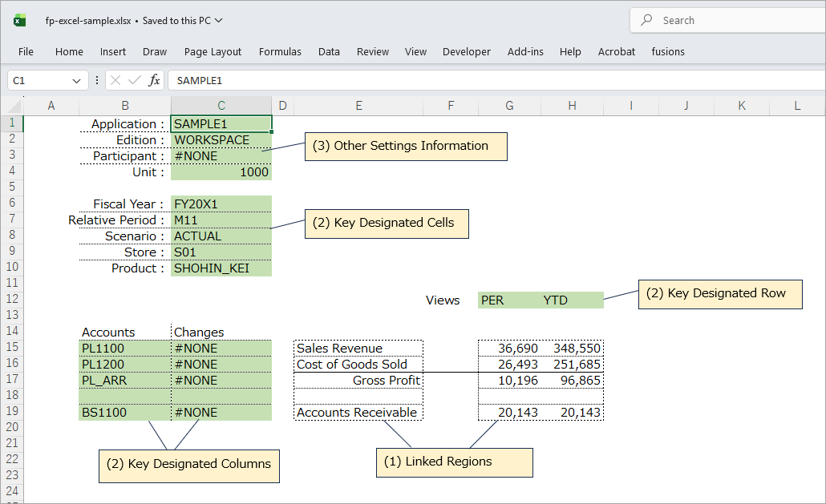Open Insert Function using the fx icon

pyautogui.click(x=156, y=80)
